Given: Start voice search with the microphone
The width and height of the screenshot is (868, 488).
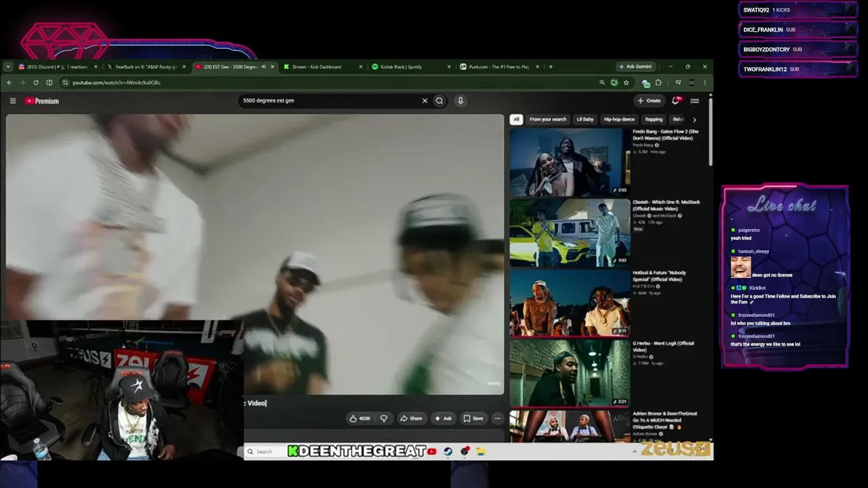Looking at the screenshot, I should pyautogui.click(x=460, y=101).
